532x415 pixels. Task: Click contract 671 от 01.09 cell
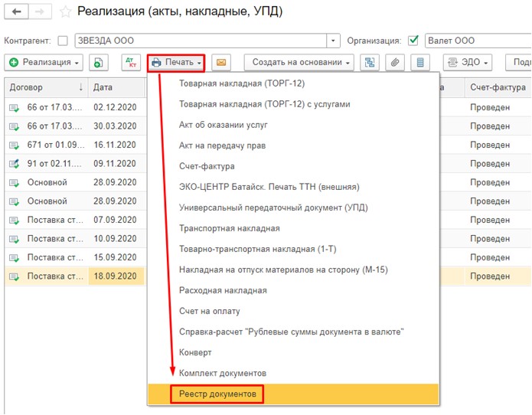(x=56, y=145)
